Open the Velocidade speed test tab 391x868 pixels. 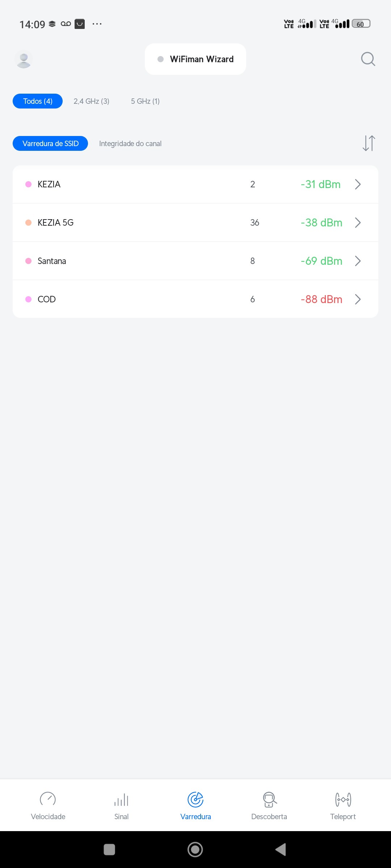(48, 806)
